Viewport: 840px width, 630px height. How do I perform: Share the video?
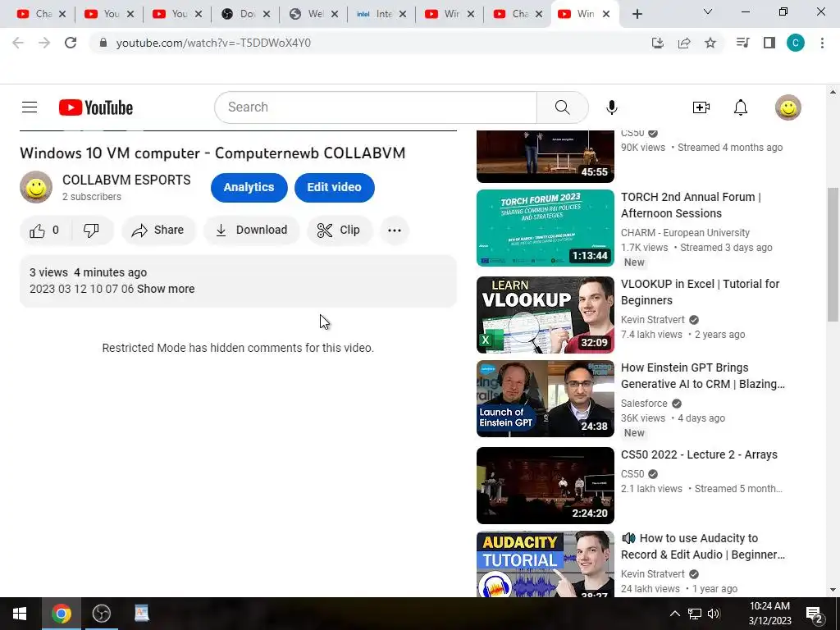[158, 231]
